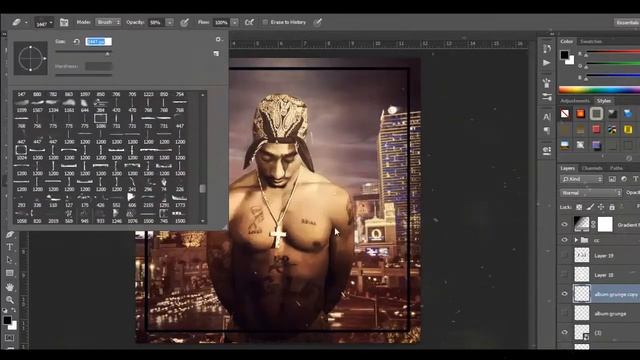Open the Mode dropdown set to Brush
This screenshot has height=360, width=640.
108,22
